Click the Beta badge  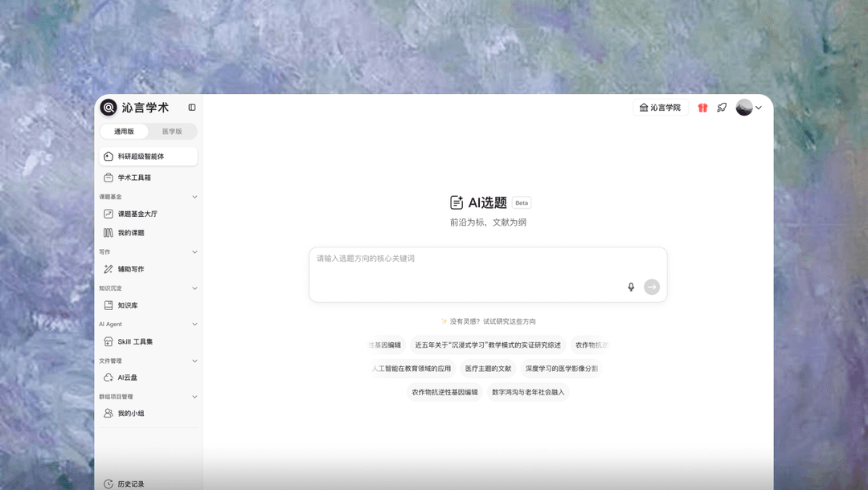point(522,203)
